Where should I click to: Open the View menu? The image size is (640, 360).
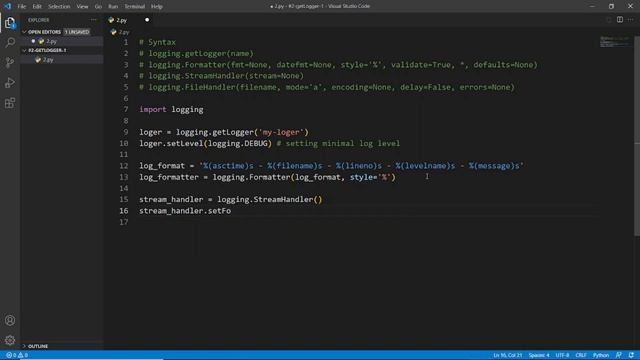[82, 7]
